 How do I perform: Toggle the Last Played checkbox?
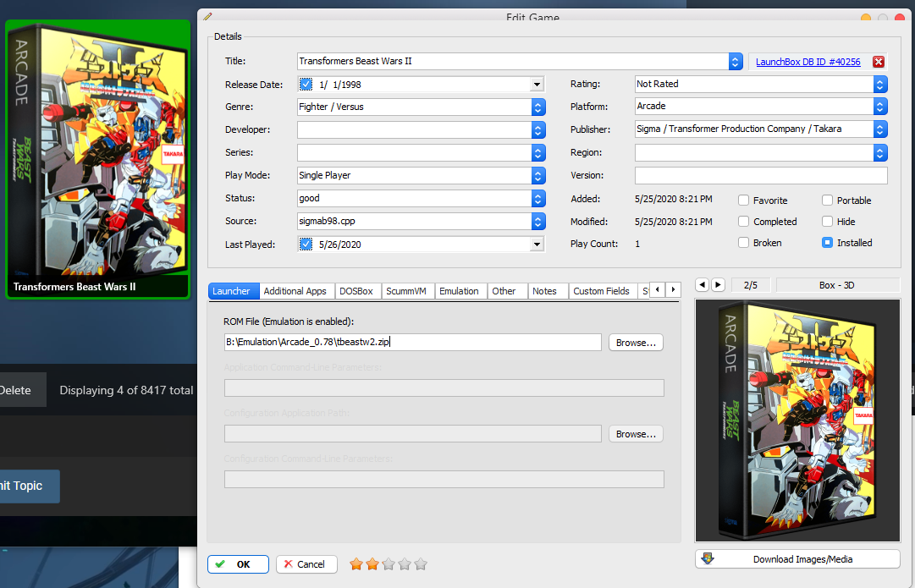tap(306, 244)
